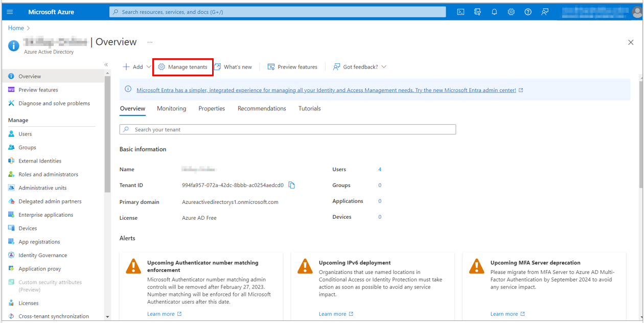Learn more about MFA Server deprecation
Viewport: 644px width, 323px height.
[x=508, y=314]
